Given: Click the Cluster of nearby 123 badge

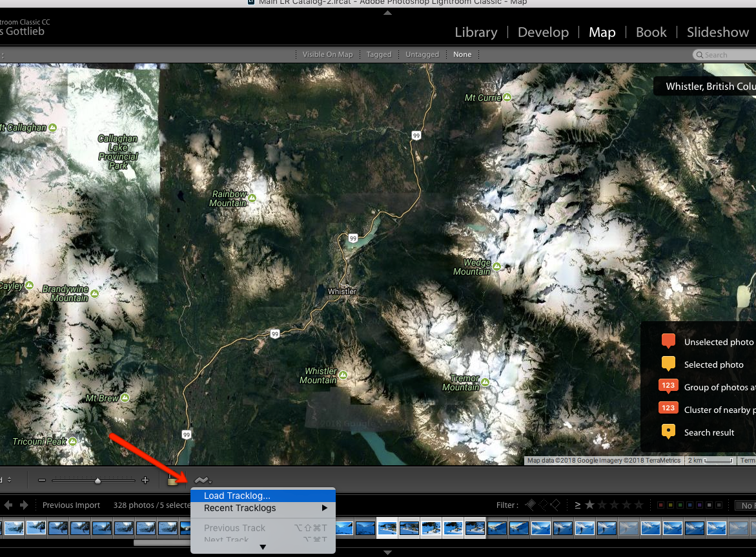Looking at the screenshot, I should [668, 408].
